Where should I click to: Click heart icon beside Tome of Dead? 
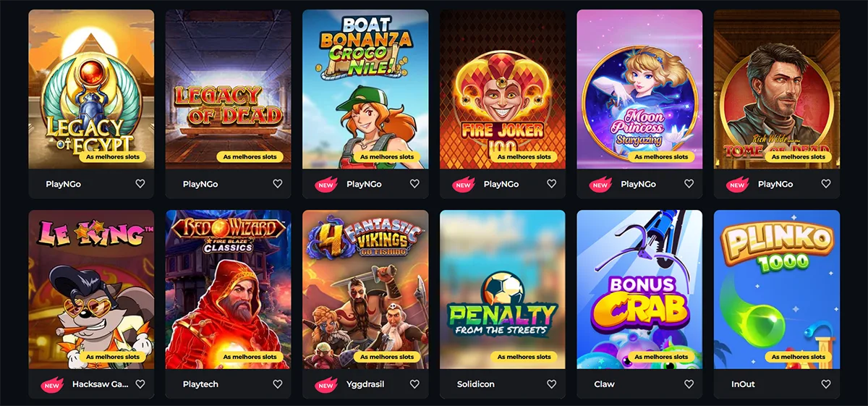tap(826, 184)
